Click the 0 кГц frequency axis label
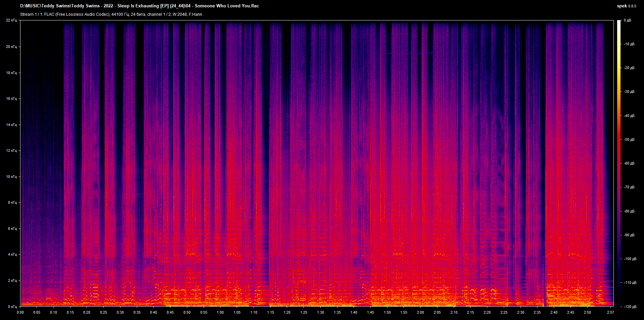The height and width of the screenshot is (320, 644). 12,307
